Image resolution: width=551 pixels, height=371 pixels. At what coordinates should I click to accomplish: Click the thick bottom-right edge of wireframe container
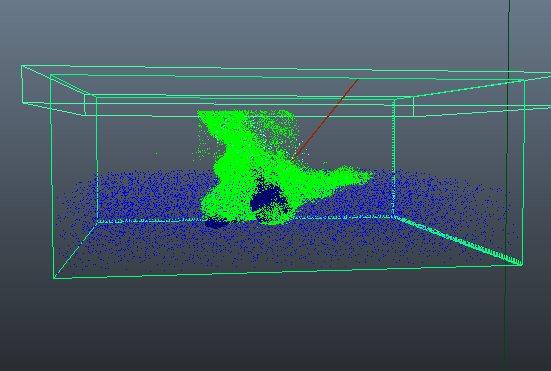(459, 240)
